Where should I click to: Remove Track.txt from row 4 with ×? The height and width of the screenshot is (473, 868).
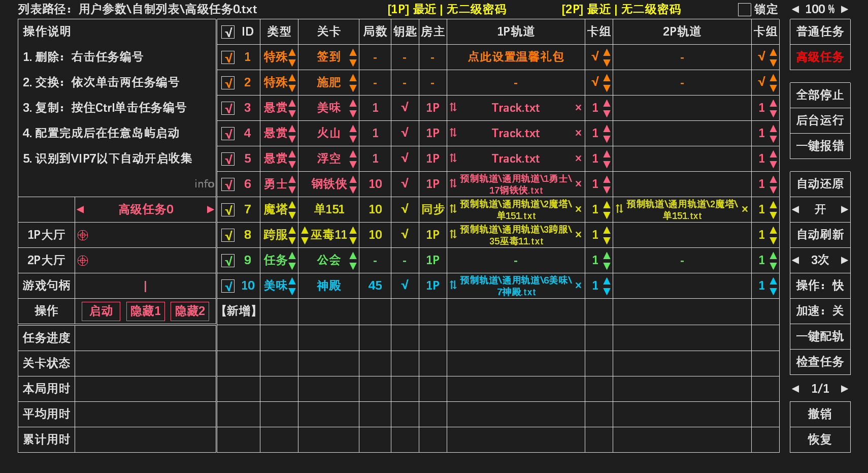(x=578, y=133)
